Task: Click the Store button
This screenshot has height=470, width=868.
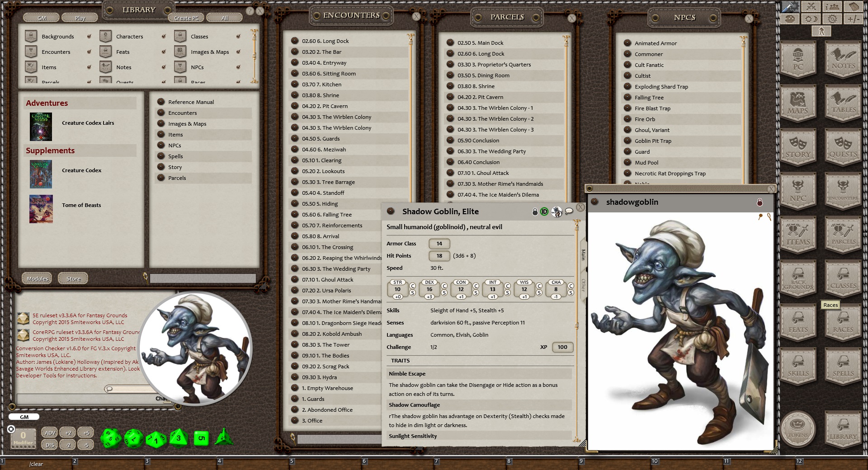Action: [72, 278]
